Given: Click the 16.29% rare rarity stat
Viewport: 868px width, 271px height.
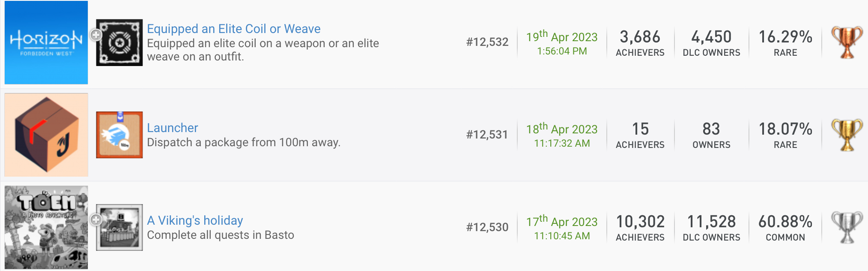Looking at the screenshot, I should [x=785, y=37].
